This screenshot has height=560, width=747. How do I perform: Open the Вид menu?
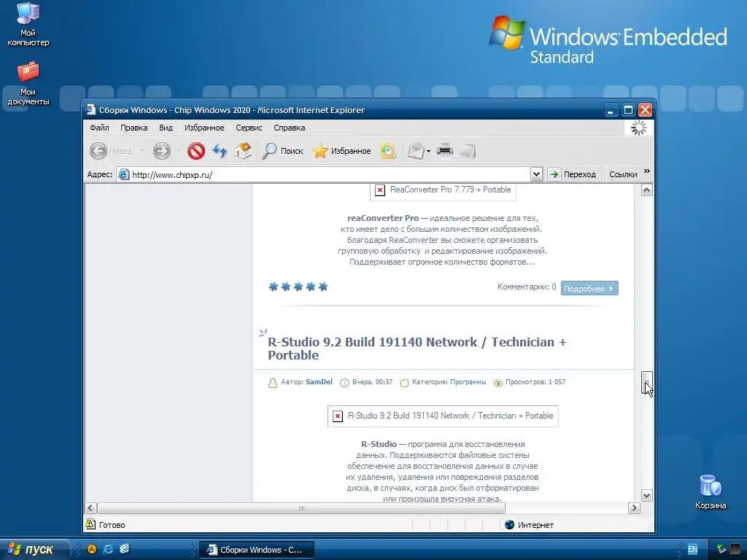click(166, 128)
